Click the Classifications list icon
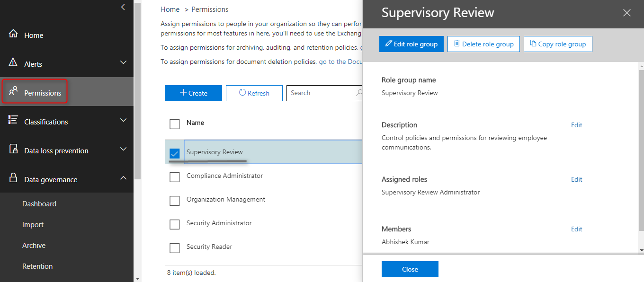This screenshot has height=282, width=644. point(13,120)
